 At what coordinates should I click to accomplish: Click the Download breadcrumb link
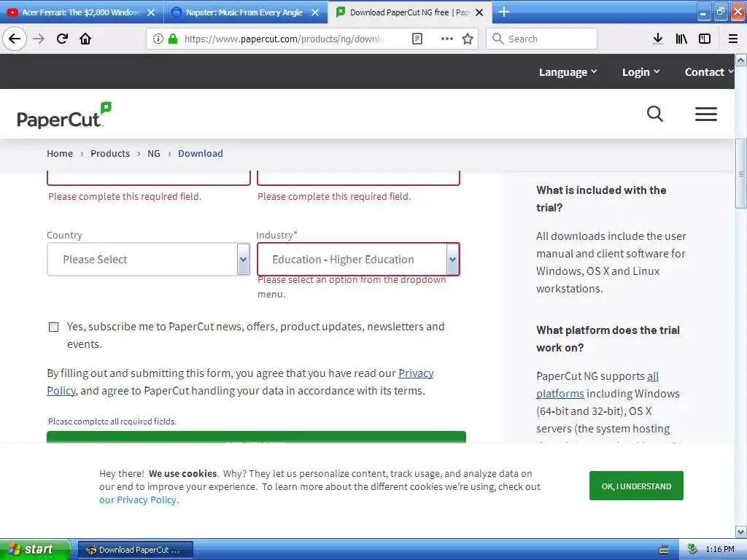click(x=201, y=153)
